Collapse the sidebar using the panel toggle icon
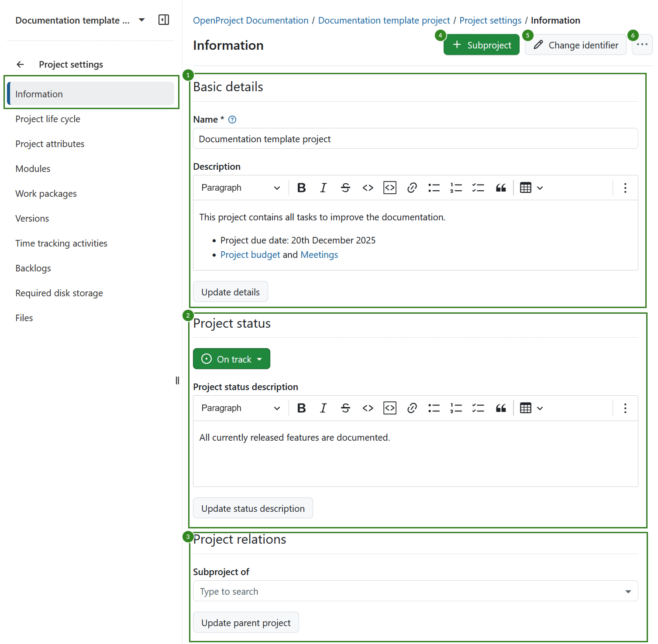This screenshot has width=658, height=644. click(x=164, y=20)
